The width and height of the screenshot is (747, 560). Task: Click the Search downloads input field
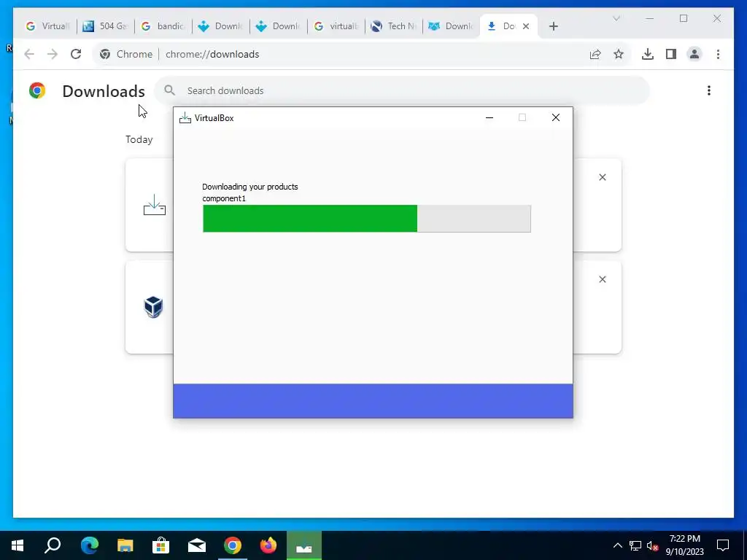coord(402,90)
